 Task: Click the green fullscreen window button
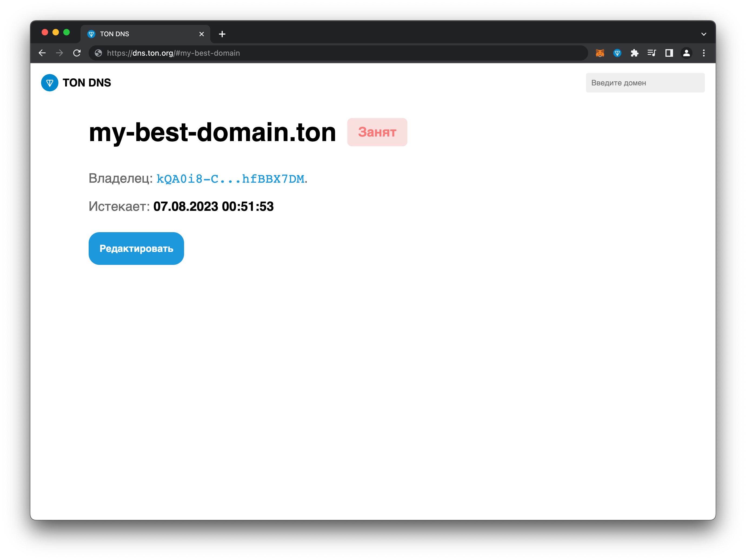tap(66, 32)
